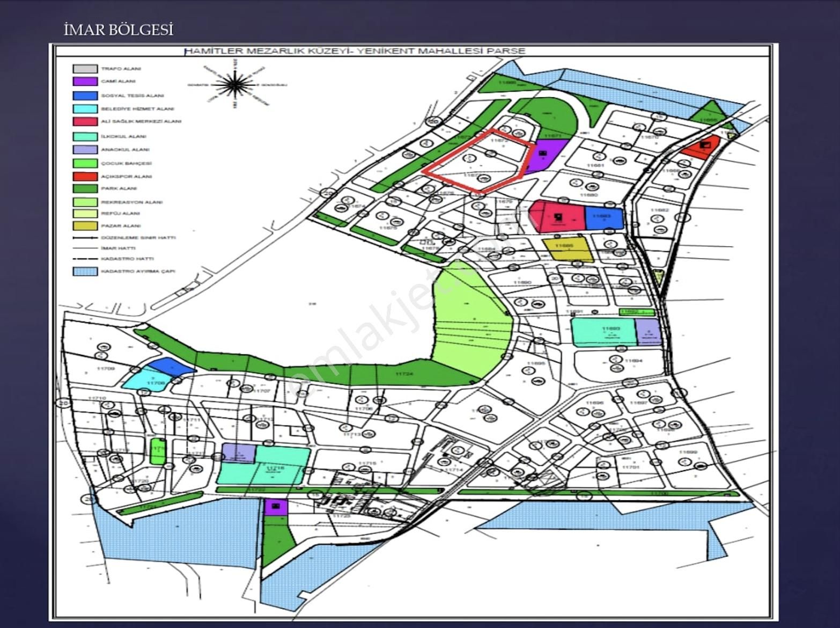Click the İMAR BÖLGESİ heading
Screen dimensions: 840x628
(x=119, y=30)
